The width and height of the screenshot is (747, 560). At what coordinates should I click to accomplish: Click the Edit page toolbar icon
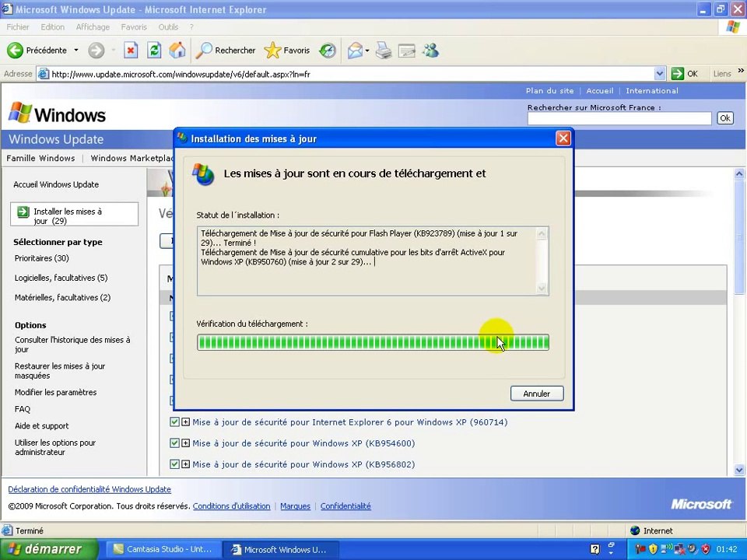tap(406, 50)
